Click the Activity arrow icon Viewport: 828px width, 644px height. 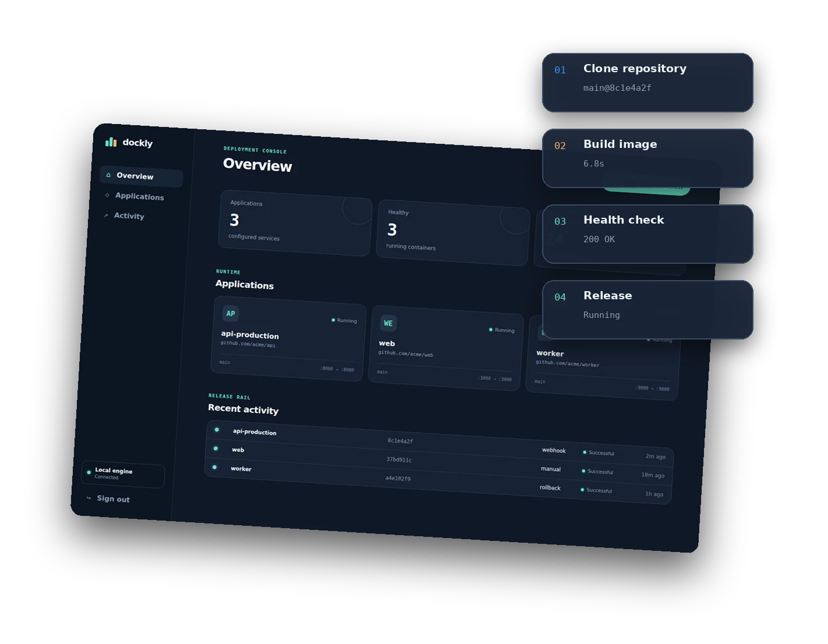click(106, 215)
